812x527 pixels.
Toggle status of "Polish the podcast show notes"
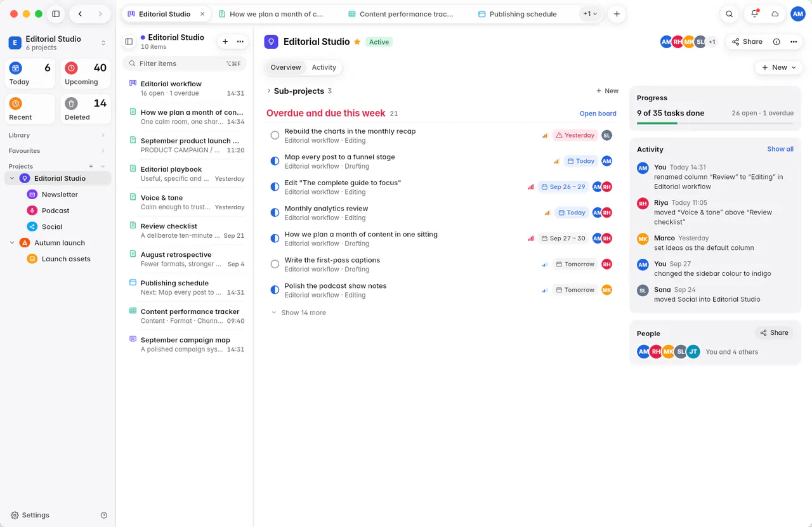[275, 290]
